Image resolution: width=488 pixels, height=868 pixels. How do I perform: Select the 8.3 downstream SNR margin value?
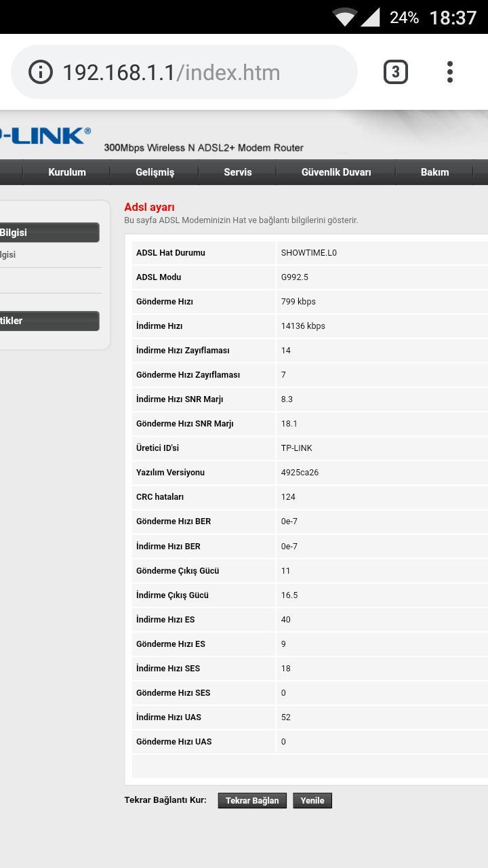(287, 399)
